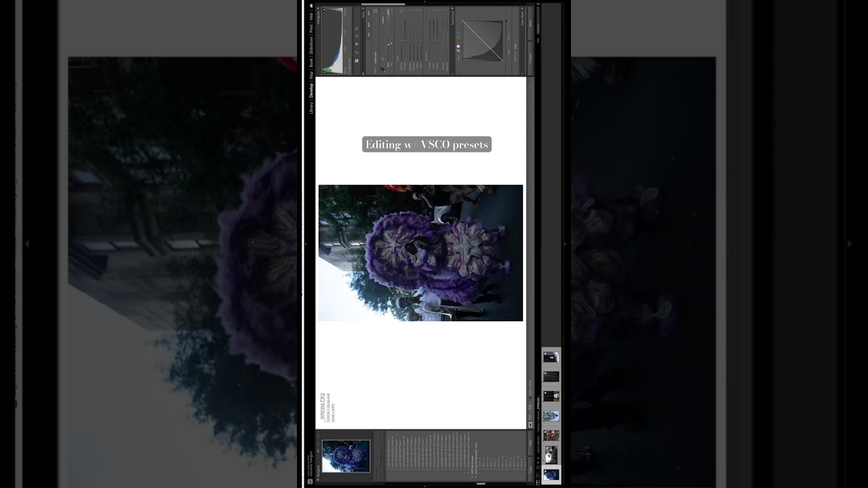Select the highlighted blue thumbnail in the filmstrip
This screenshot has height=488, width=868.
[551, 474]
